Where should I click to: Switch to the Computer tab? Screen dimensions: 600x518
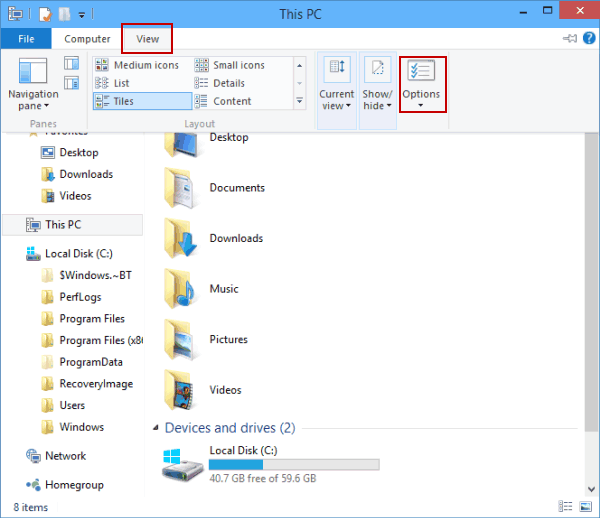pos(87,39)
